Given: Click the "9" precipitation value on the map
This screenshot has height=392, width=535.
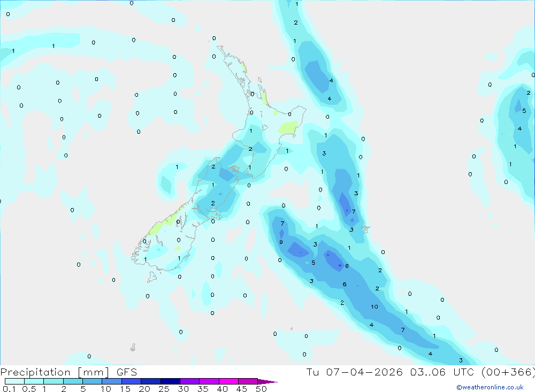Looking at the screenshot, I should (281, 242).
